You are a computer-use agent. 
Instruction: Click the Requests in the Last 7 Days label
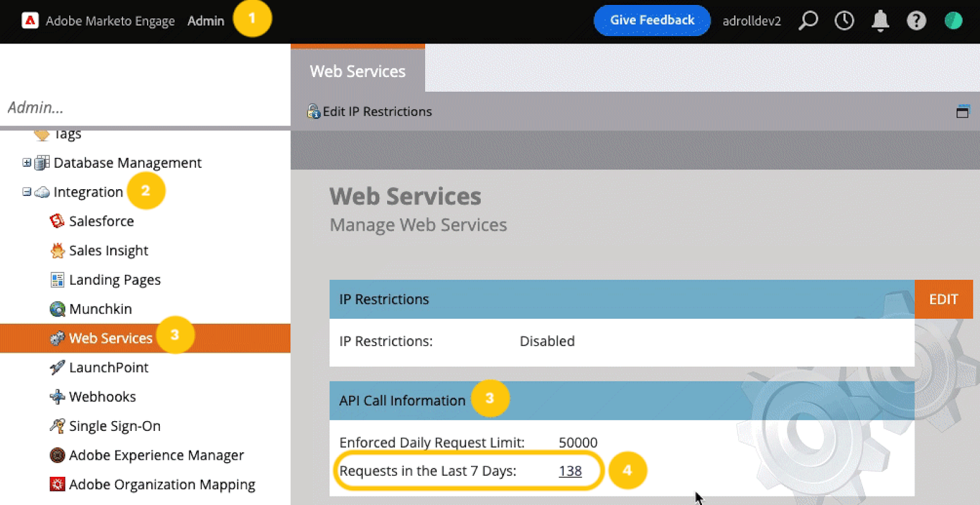428,471
